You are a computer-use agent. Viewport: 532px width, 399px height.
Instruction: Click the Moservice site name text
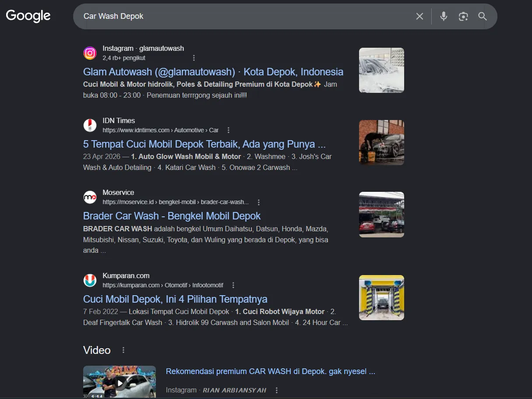[118, 192]
